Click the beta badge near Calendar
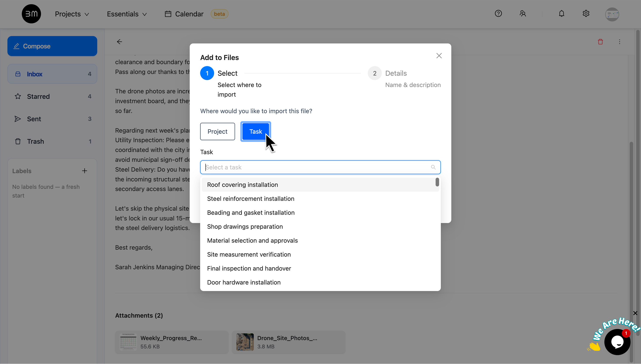This screenshot has height=364, width=641. coord(219,14)
